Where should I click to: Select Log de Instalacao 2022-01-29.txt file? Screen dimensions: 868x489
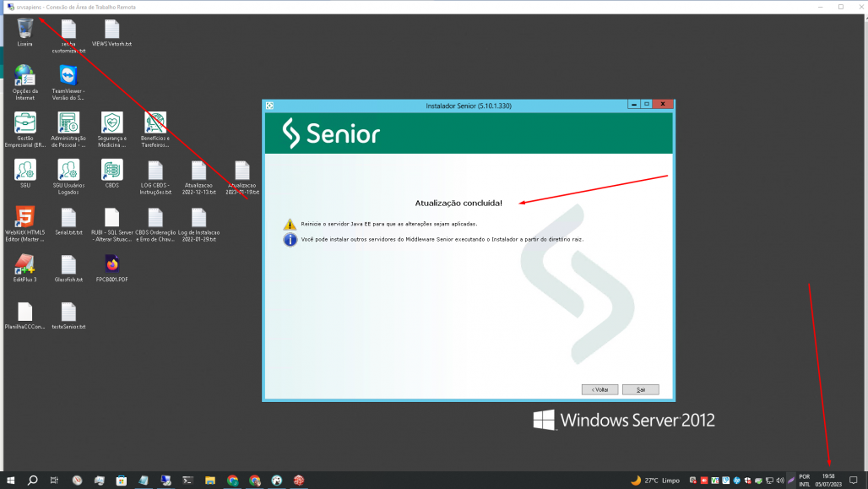click(198, 225)
